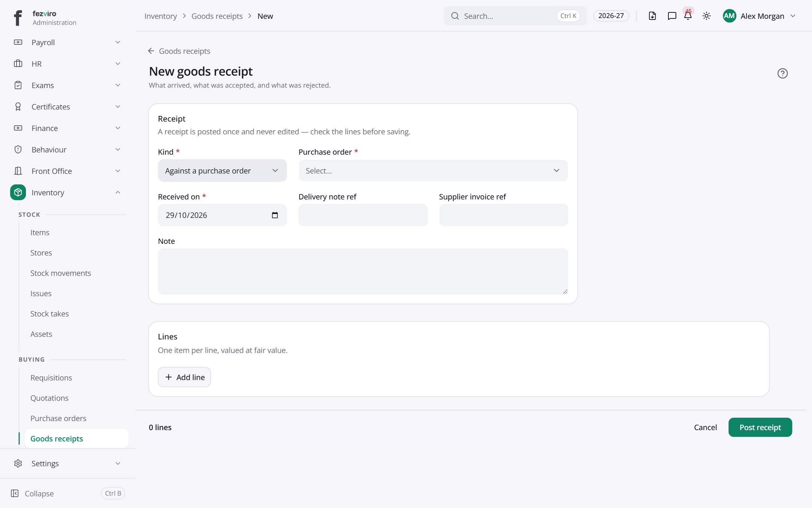Viewport: 812px width, 508px height.
Task: Click the Front Office door icon
Action: pyautogui.click(x=18, y=171)
